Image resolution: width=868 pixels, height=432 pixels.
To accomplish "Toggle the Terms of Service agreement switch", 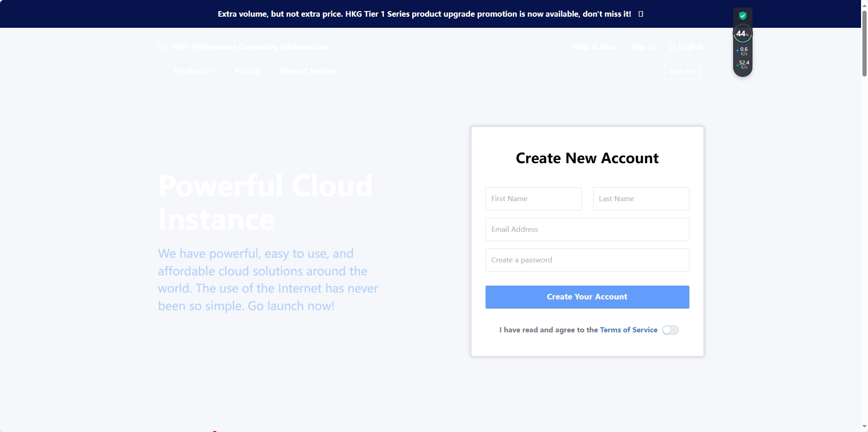I will 670,330.
